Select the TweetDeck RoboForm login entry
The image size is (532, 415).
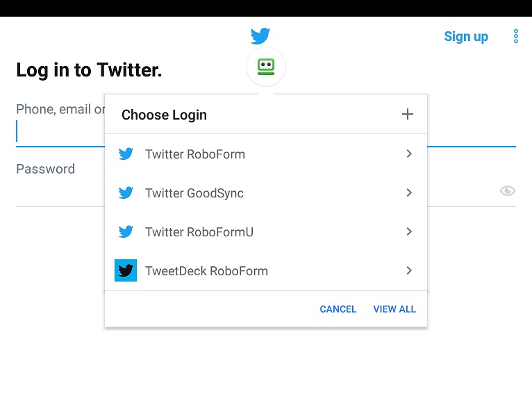tap(266, 270)
